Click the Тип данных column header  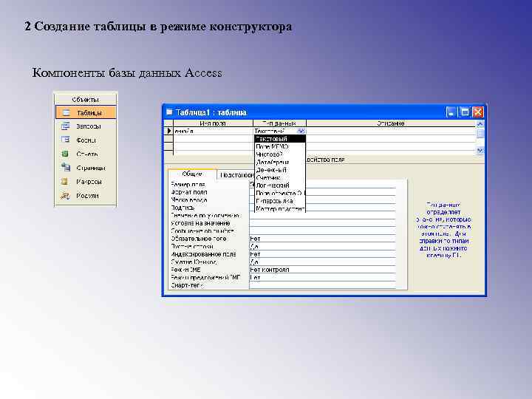coord(279,123)
